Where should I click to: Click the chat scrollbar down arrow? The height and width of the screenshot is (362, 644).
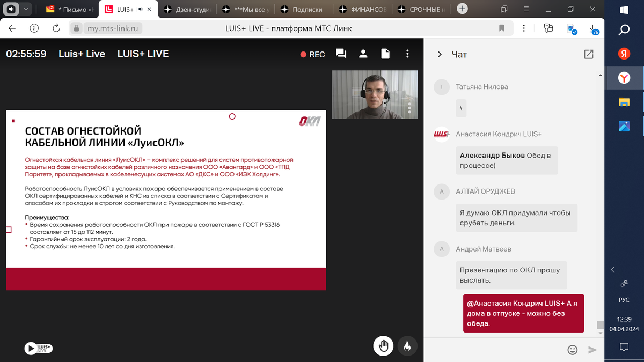[600, 333]
